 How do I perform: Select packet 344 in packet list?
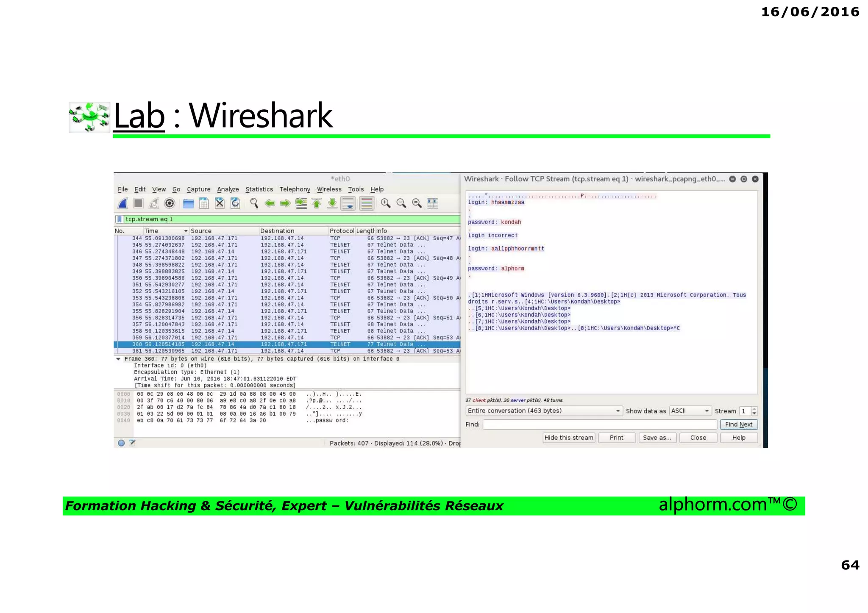[287, 239]
